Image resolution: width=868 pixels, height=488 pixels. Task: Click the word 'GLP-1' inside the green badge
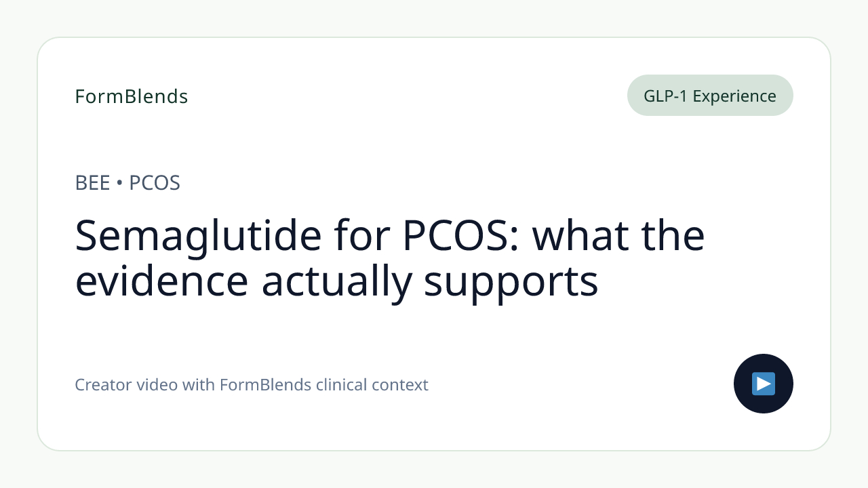coord(665,96)
